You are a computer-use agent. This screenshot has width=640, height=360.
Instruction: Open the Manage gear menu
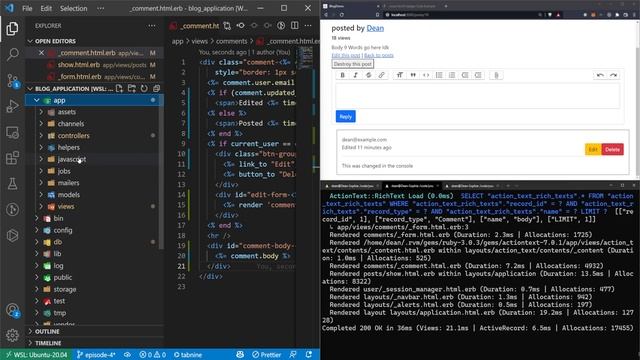[12, 335]
